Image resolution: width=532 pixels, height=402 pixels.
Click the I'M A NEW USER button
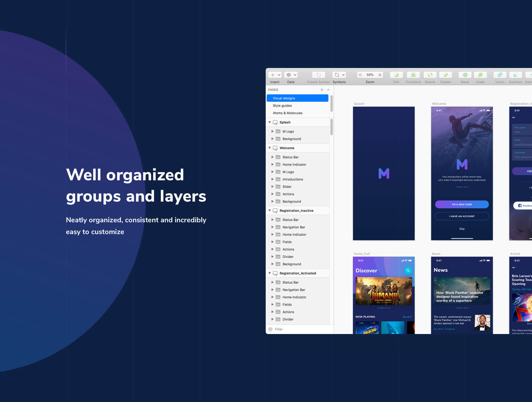462,205
